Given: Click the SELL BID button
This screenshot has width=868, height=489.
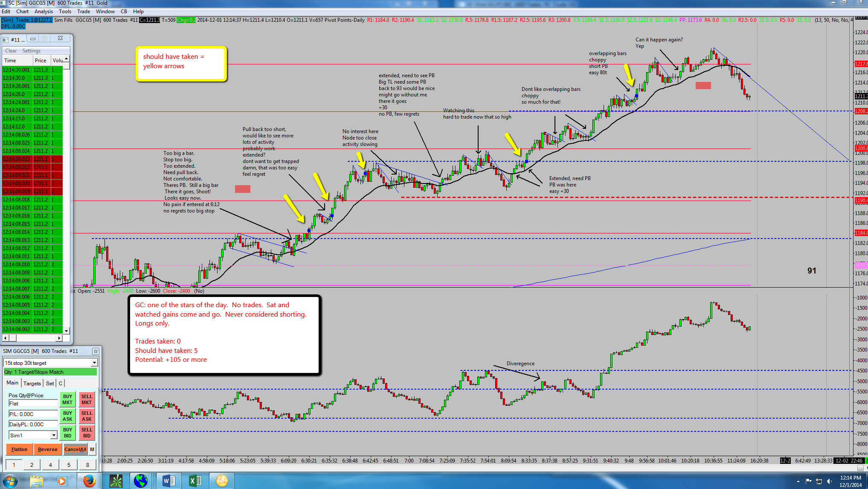Looking at the screenshot, I should coord(87,433).
